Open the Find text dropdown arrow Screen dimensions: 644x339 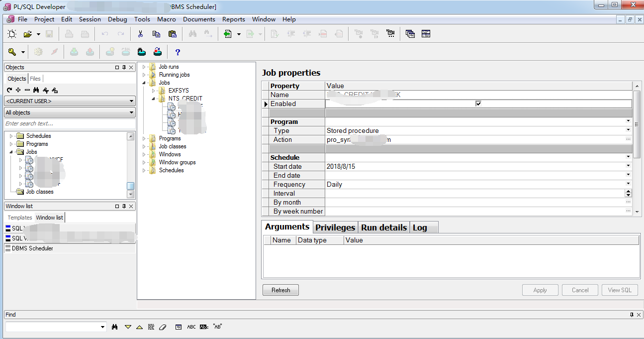(103, 327)
